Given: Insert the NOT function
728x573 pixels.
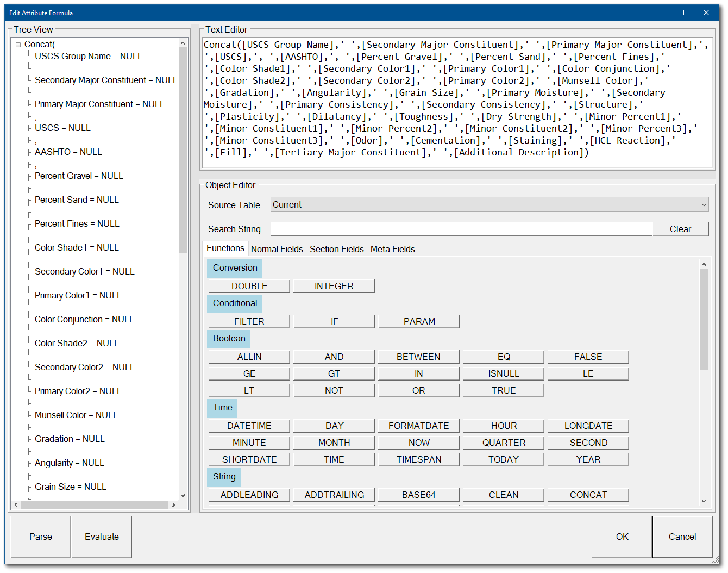Looking at the screenshot, I should [334, 390].
